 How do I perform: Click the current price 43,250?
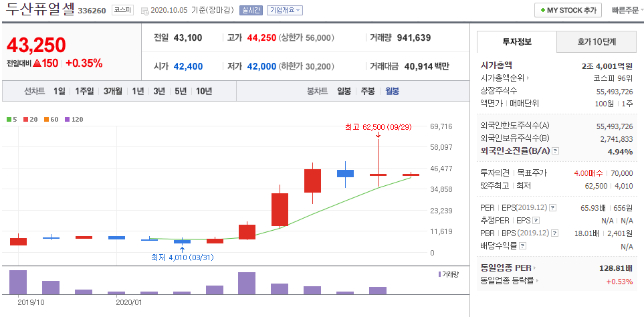36,45
